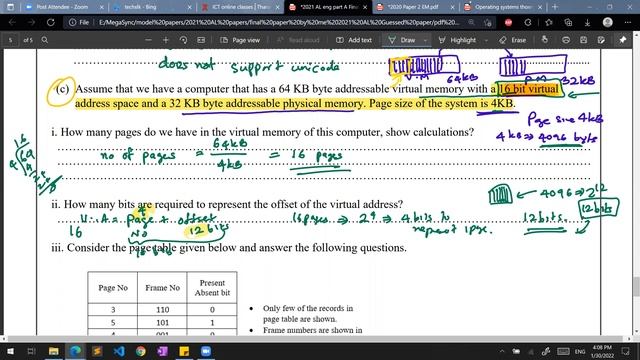Print the PDF document
Image resolution: width=640 pixels, height=360 pixels.
tap(566, 40)
